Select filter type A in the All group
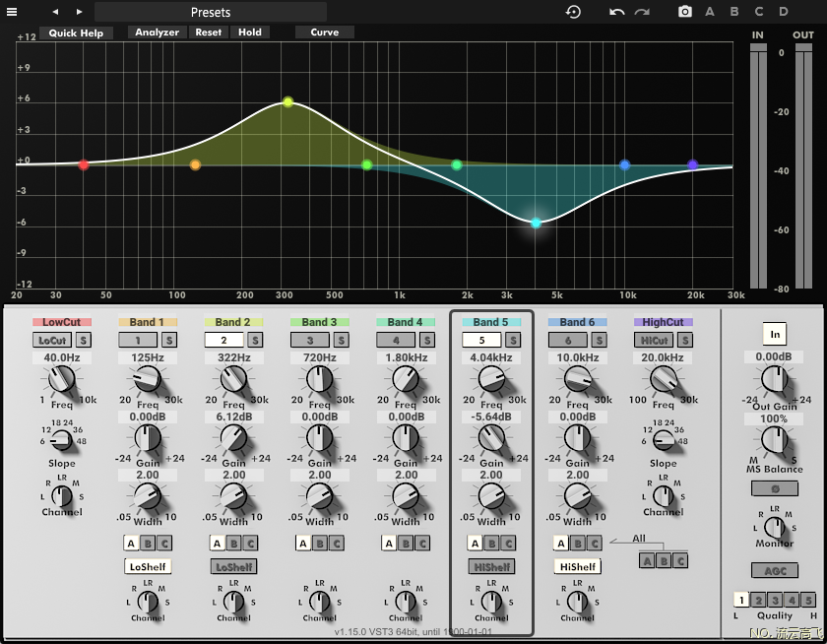The image size is (827, 644). click(x=647, y=560)
